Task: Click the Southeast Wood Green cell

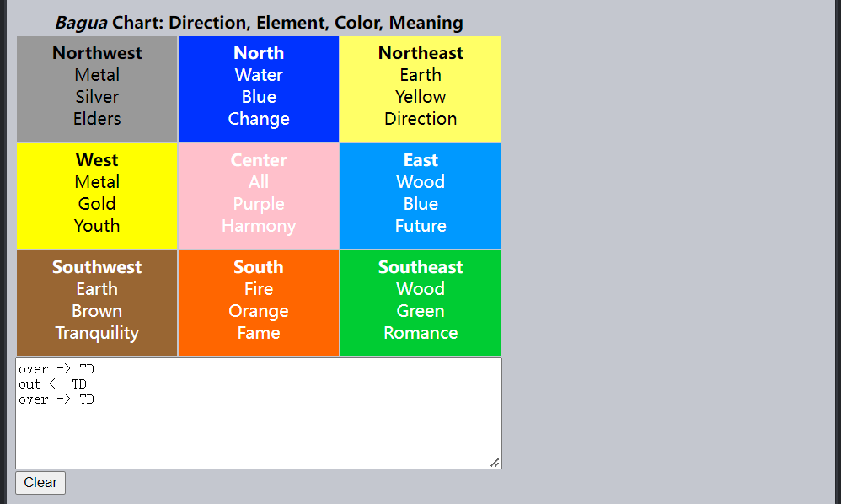Action: [x=420, y=303]
